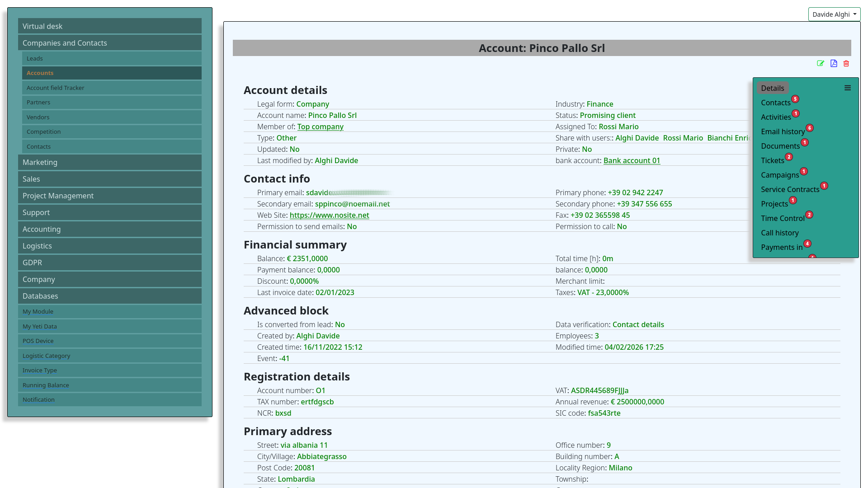Toggle the hamburger menu in Details panel
The height and width of the screenshot is (488, 868).
[848, 88]
